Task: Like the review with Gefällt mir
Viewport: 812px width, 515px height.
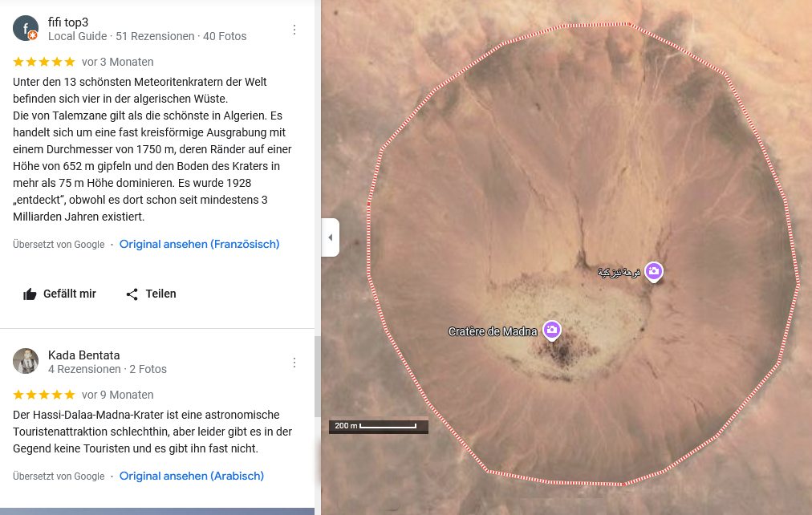Action: (59, 294)
